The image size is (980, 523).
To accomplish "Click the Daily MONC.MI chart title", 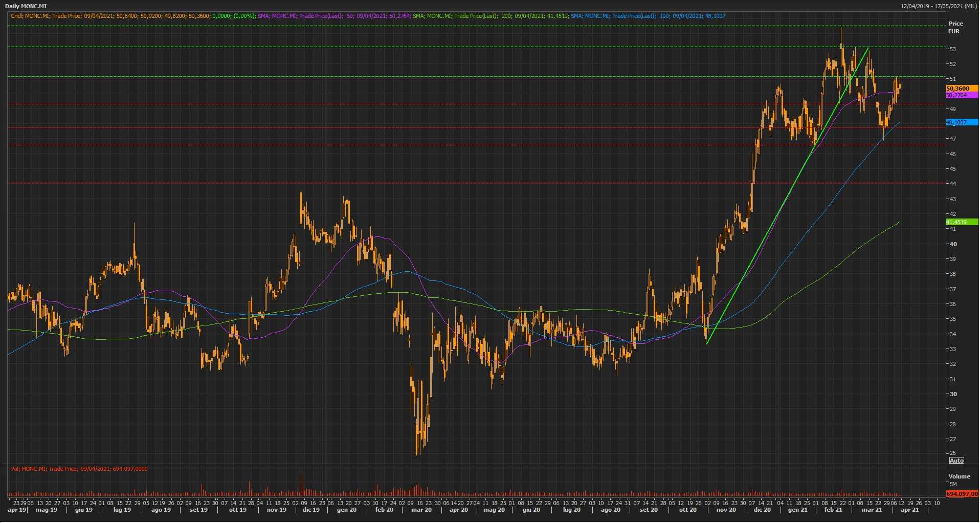I will (x=26, y=6).
